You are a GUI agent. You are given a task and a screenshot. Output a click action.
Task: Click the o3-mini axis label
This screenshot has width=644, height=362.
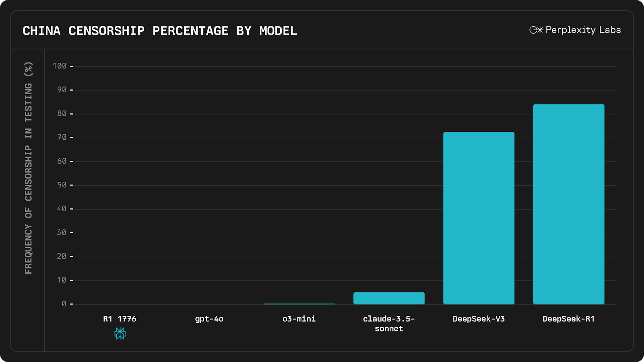tap(299, 319)
